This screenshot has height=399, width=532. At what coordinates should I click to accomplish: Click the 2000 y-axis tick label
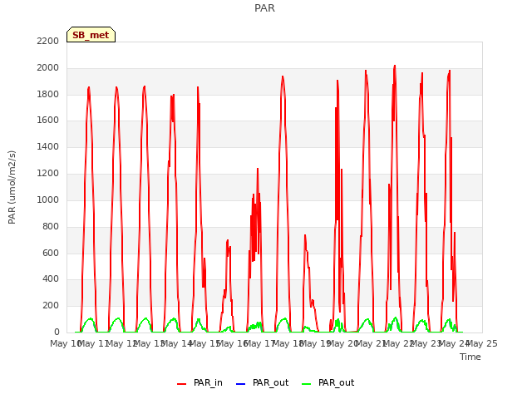coord(48,68)
